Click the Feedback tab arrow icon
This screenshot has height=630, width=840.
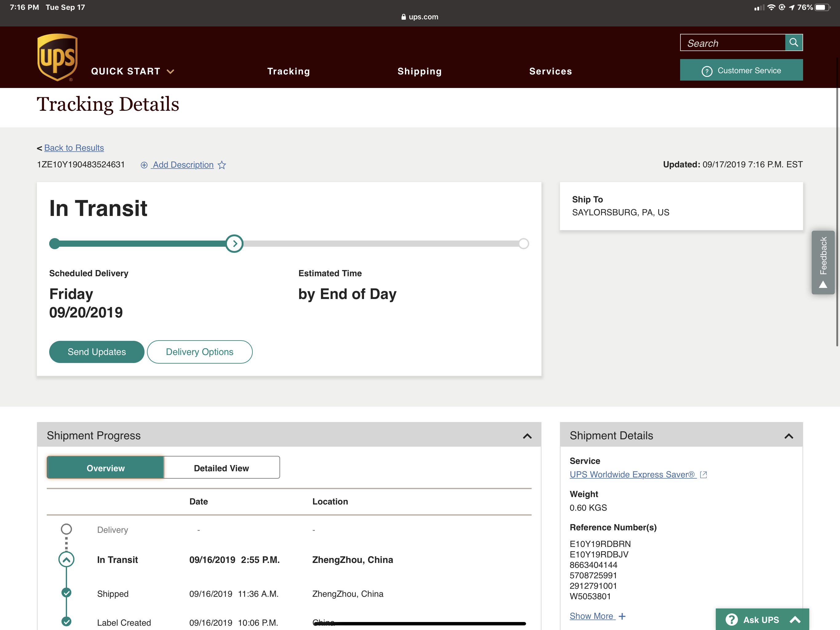click(823, 285)
